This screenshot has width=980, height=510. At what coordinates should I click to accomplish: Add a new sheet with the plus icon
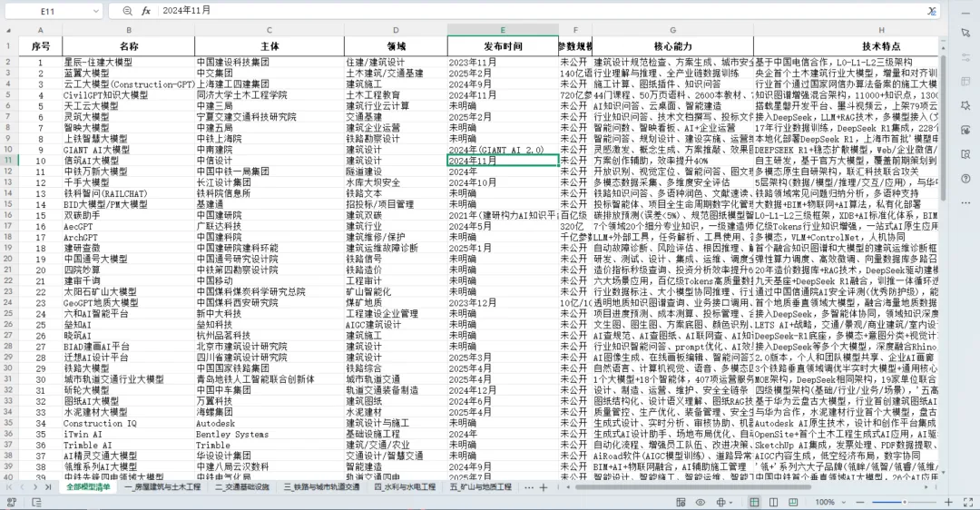pos(544,487)
